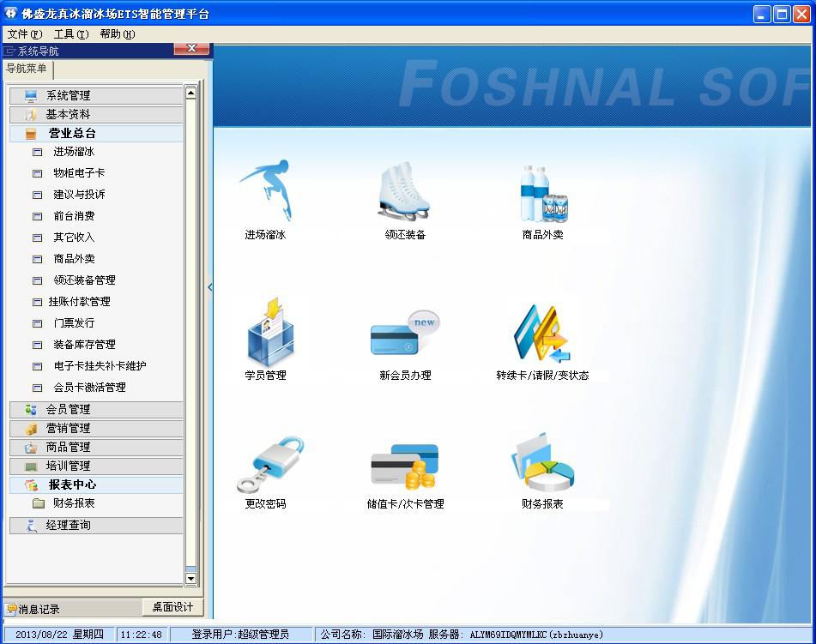This screenshot has height=644, width=816.
Task: Open the 帮助(H) menu
Action: (118, 34)
